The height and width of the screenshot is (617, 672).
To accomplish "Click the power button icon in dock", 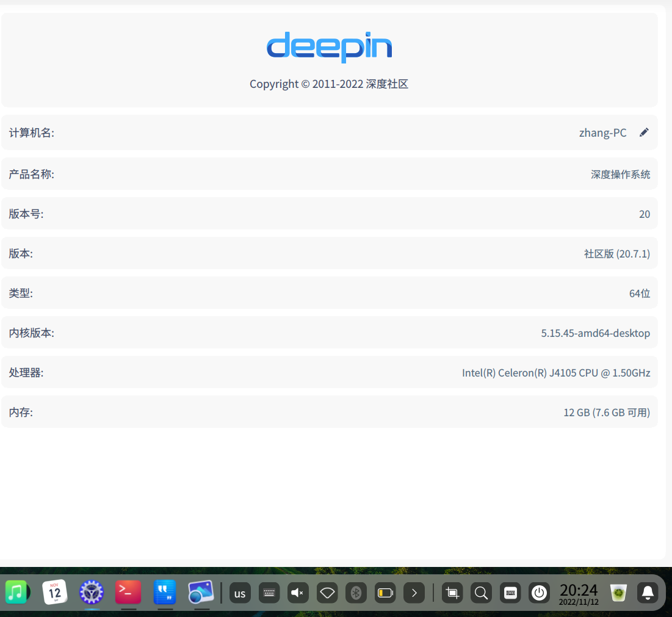I will (x=539, y=593).
